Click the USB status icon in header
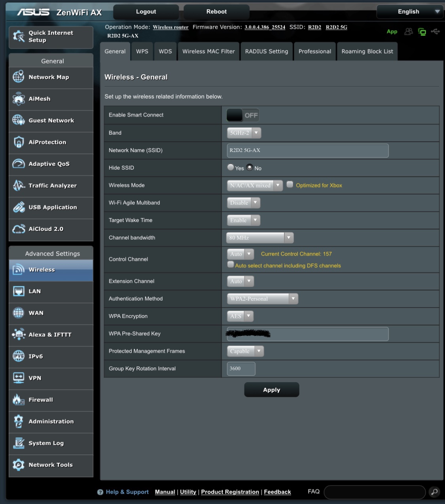445x504 pixels. (436, 31)
